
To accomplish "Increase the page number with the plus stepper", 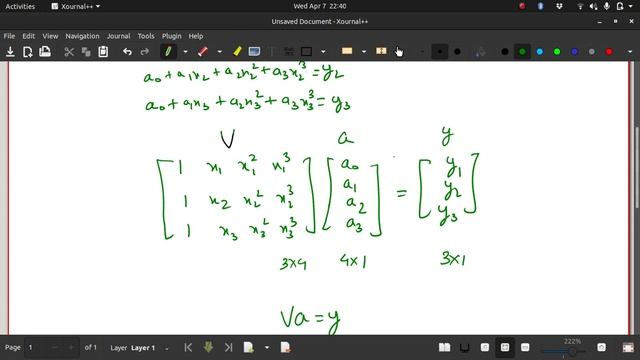I will pyautogui.click(x=71, y=347).
